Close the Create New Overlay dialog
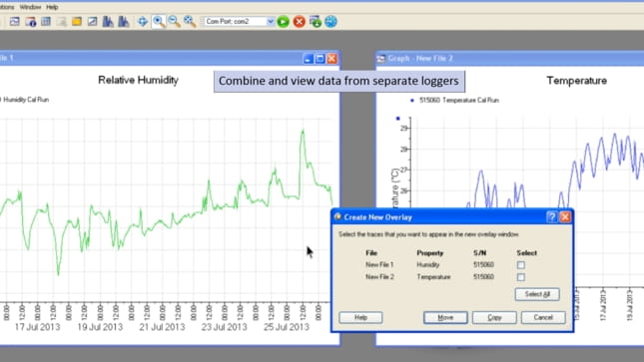The width and height of the screenshot is (644, 362). [565, 217]
